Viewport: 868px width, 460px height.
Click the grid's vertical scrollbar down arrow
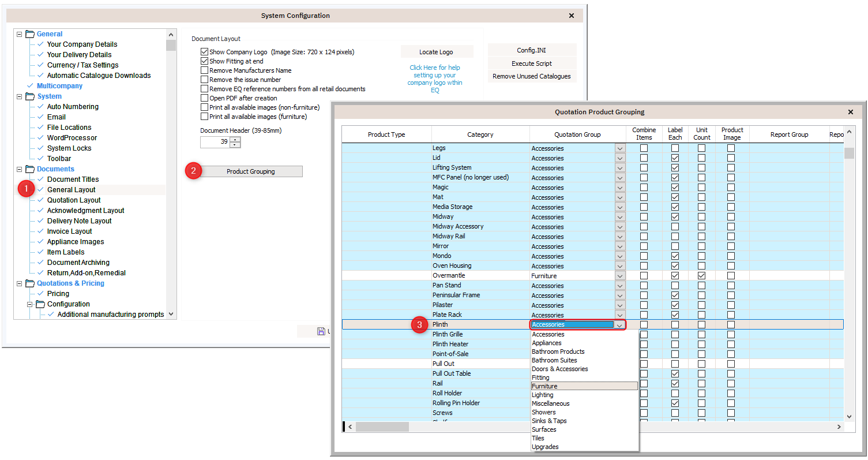(x=849, y=417)
